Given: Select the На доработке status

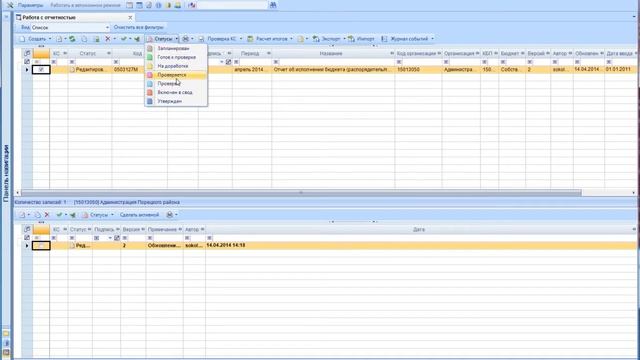Looking at the screenshot, I should tap(176, 66).
